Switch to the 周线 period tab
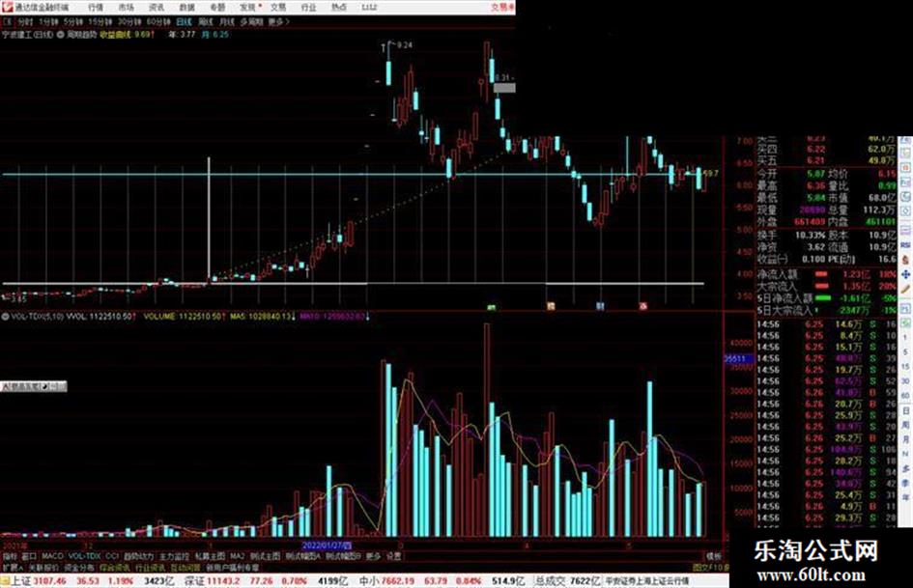Viewport: 913px width, 588px height. (x=206, y=22)
